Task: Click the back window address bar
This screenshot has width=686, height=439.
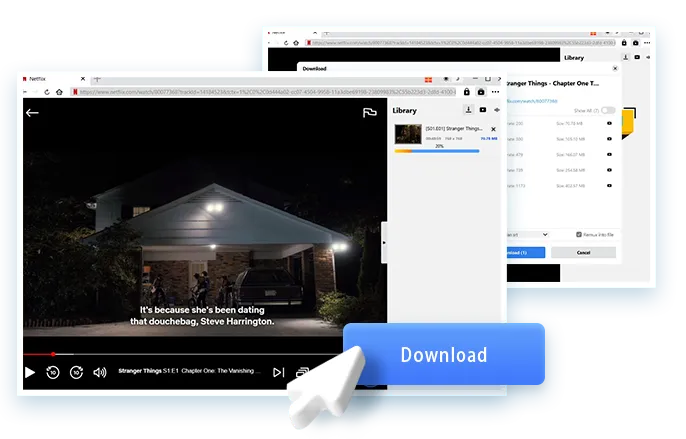Action: [461, 43]
